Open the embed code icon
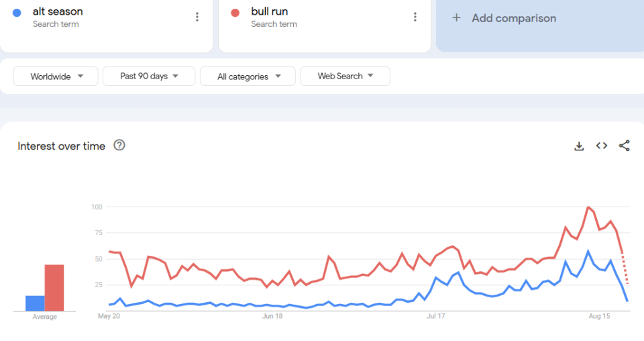The height and width of the screenshot is (341, 644). [602, 146]
